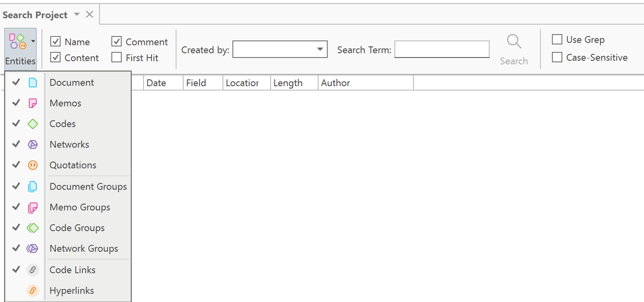Viewport: 644px width, 302px height.
Task: Click the orange Hyperlinks icon
Action: (33, 290)
